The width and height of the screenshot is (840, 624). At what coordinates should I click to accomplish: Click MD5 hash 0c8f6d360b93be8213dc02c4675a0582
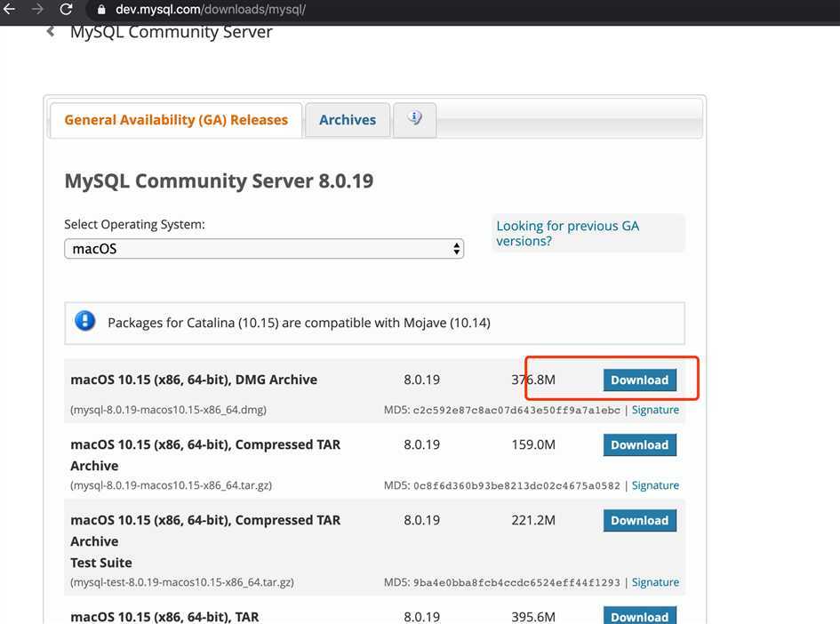click(x=516, y=486)
